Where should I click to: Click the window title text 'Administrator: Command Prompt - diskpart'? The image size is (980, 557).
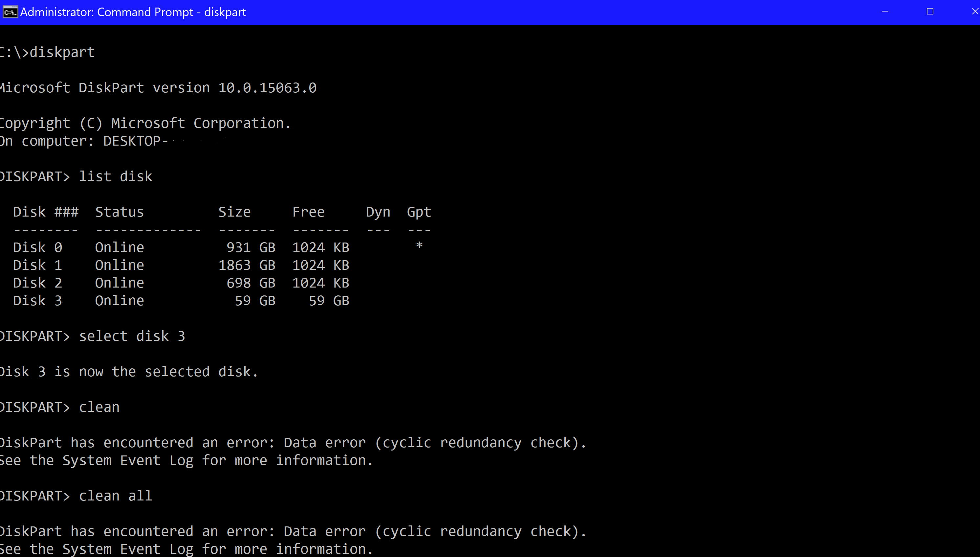(133, 12)
